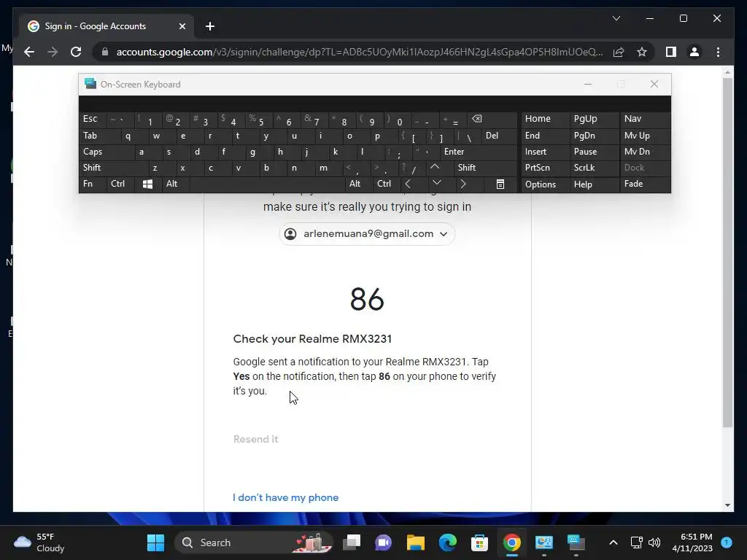Click the Mv Up key
This screenshot has height=560, width=747.
pyautogui.click(x=645, y=136)
